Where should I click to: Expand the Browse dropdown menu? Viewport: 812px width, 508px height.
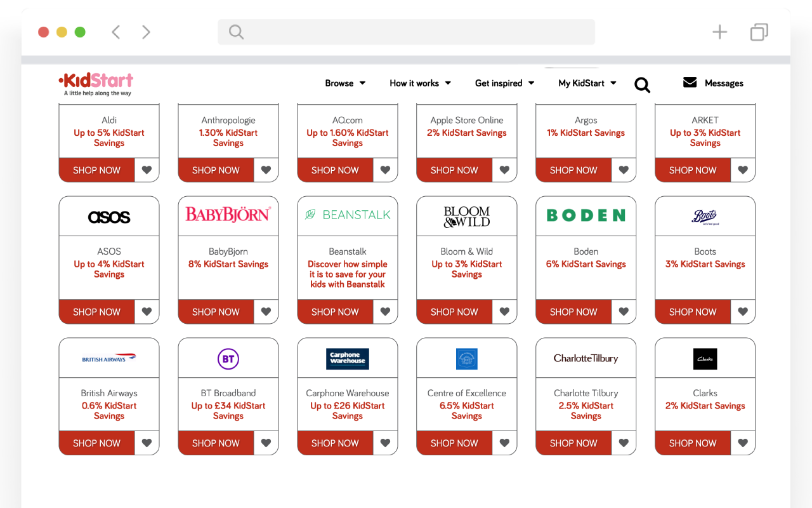click(345, 83)
